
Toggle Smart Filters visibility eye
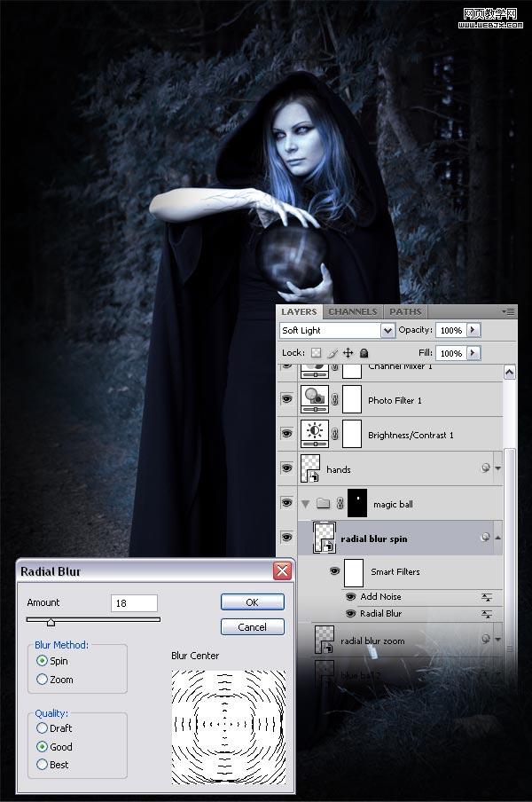pos(335,571)
